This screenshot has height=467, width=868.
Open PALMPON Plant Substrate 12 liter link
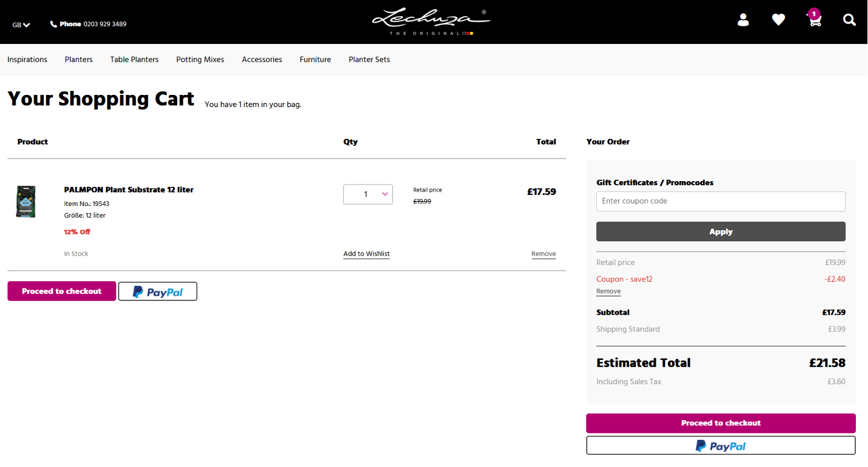point(128,190)
